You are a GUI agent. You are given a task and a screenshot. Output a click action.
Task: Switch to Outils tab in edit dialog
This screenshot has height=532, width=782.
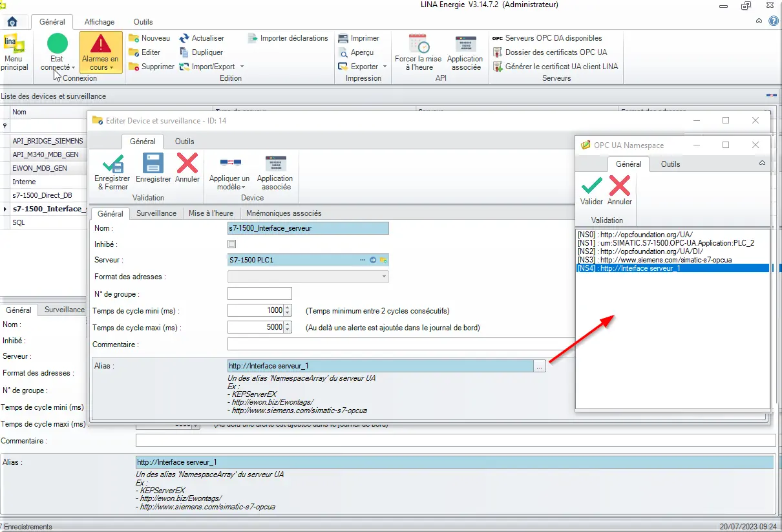click(184, 142)
